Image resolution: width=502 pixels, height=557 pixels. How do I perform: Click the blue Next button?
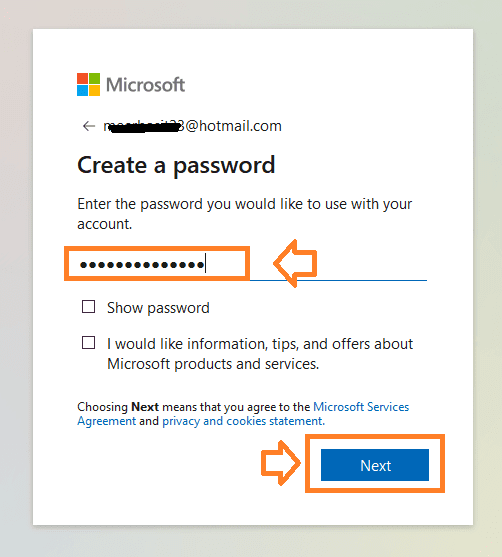375,465
